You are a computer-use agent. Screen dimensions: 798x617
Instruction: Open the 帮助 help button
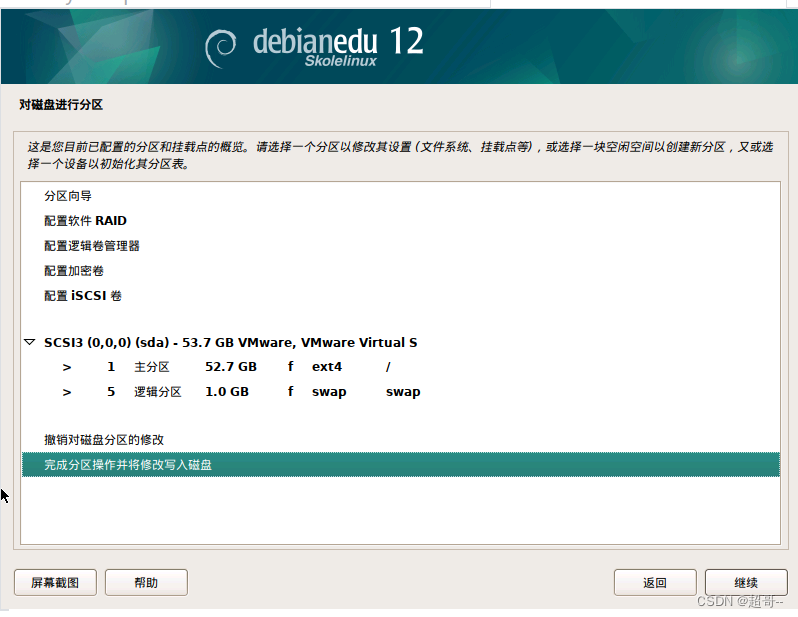tap(146, 582)
